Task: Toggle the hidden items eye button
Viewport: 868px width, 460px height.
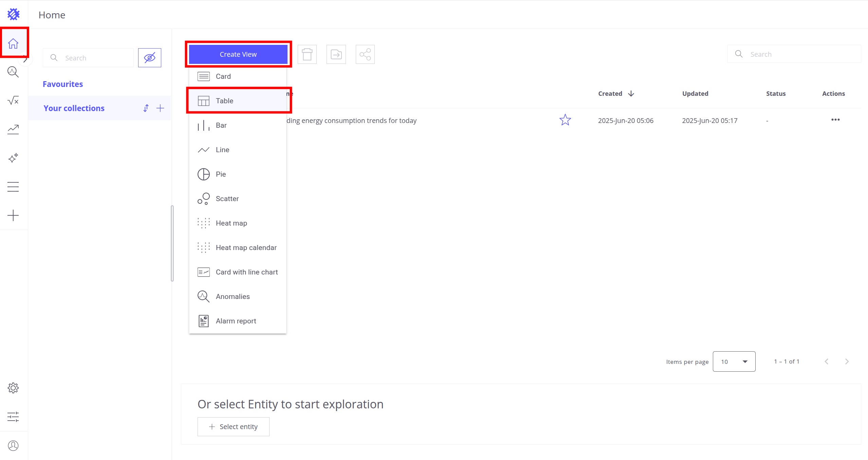Action: pyautogui.click(x=149, y=58)
